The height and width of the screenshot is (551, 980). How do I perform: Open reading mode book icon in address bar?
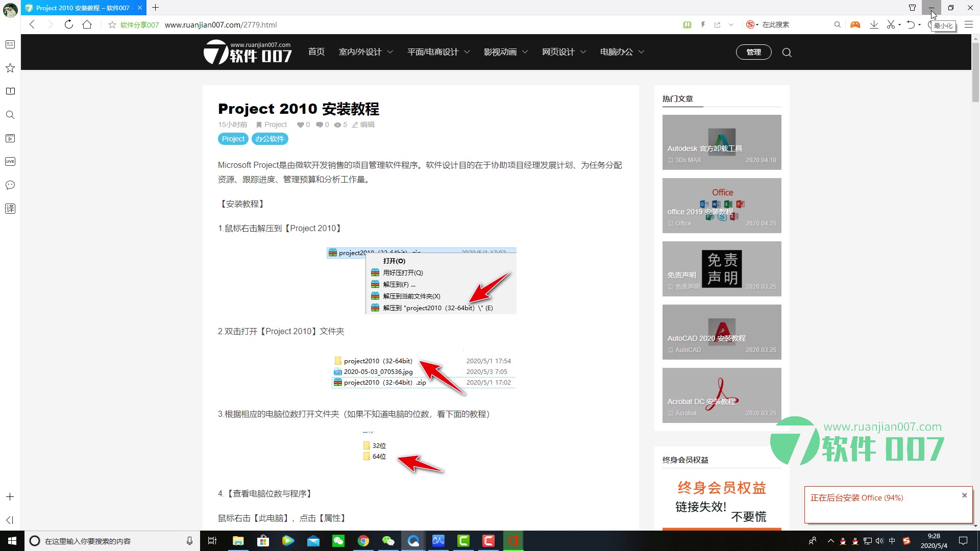pos(687,24)
